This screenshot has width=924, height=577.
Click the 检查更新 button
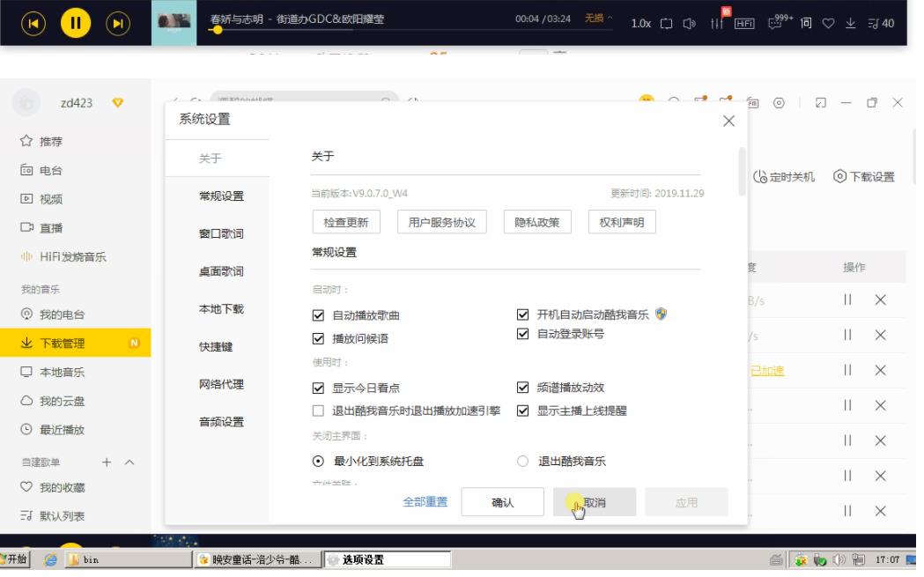pyautogui.click(x=346, y=222)
